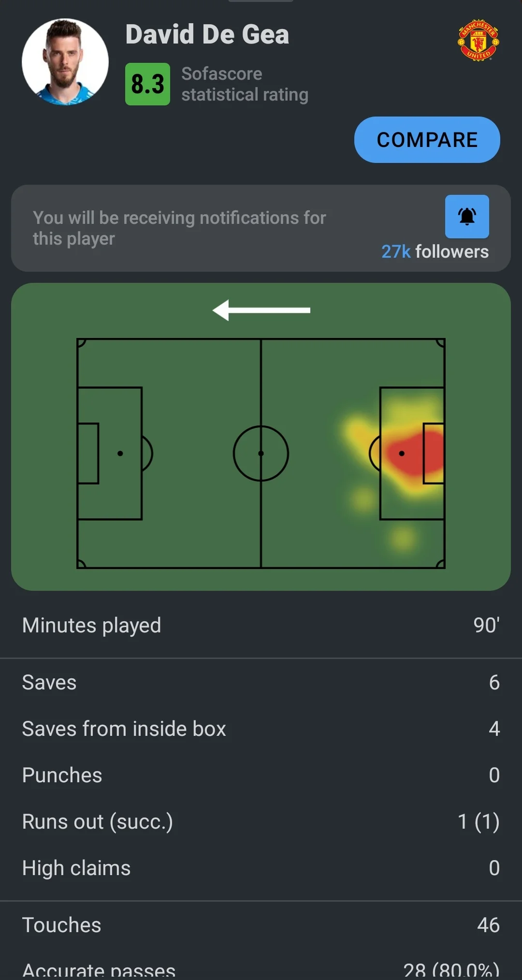Image resolution: width=522 pixels, height=980 pixels.
Task: Select the Touches statistic row
Action: point(261,925)
